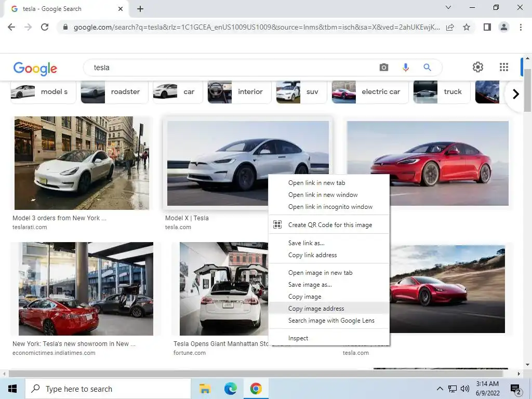The height and width of the screenshot is (399, 532).
Task: Filter images by electric car chip
Action: (370, 91)
